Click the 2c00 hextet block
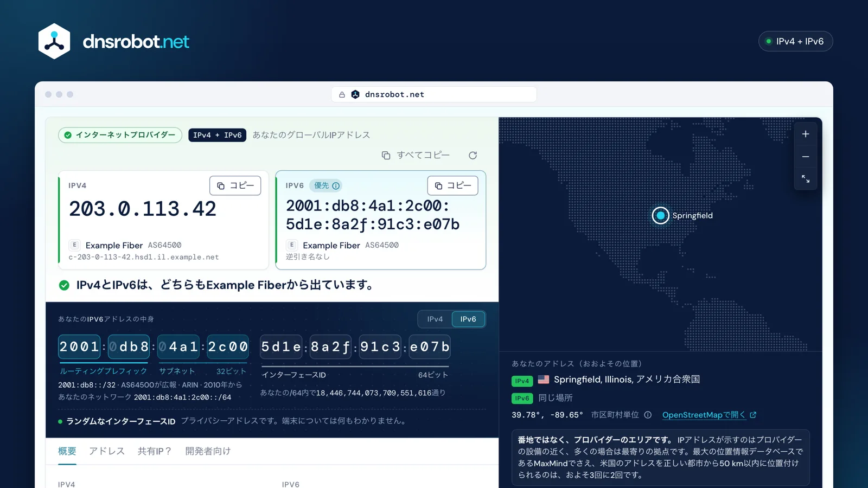 point(228,347)
